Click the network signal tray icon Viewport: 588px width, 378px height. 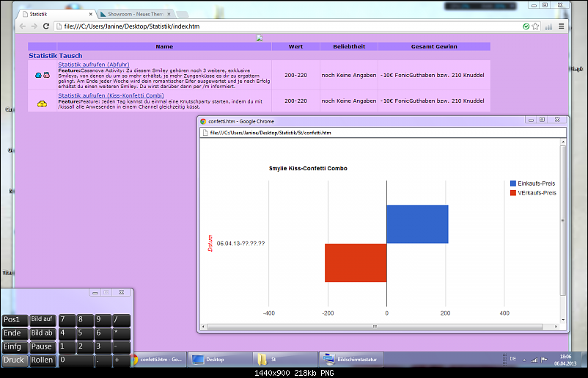534,360
